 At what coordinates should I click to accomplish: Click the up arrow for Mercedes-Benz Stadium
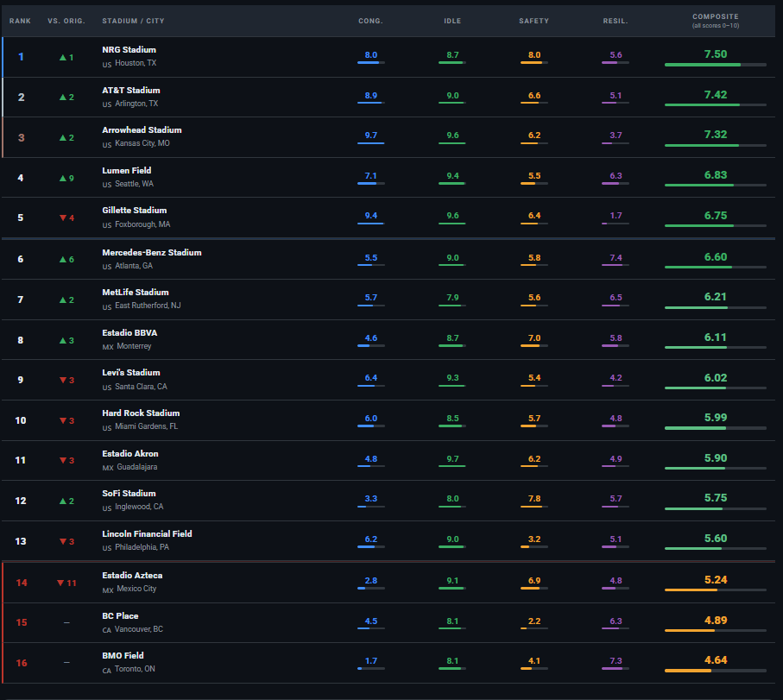[x=63, y=260]
